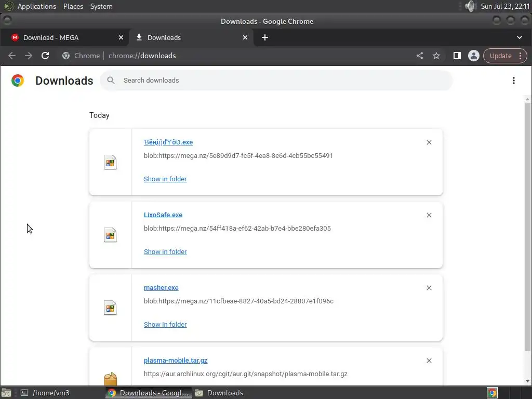Screen dimensions: 532x399
Task: Close the Downloads tab
Action: [245, 37]
